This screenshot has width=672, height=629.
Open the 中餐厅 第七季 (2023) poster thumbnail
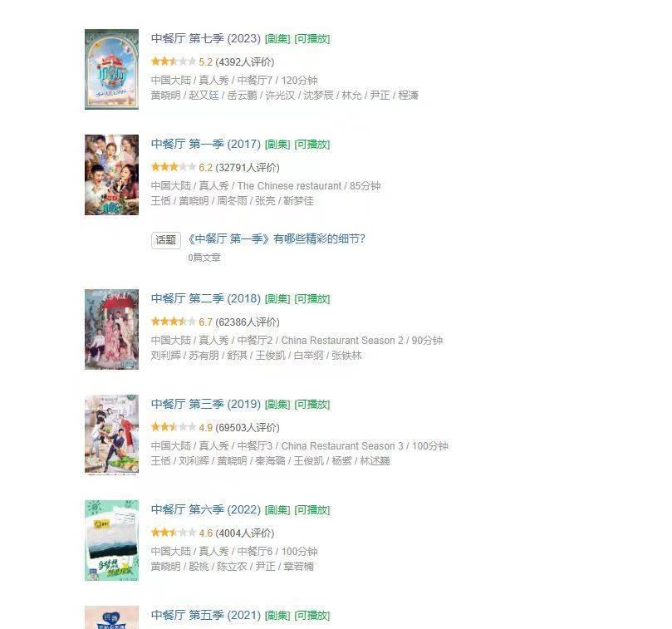click(111, 69)
